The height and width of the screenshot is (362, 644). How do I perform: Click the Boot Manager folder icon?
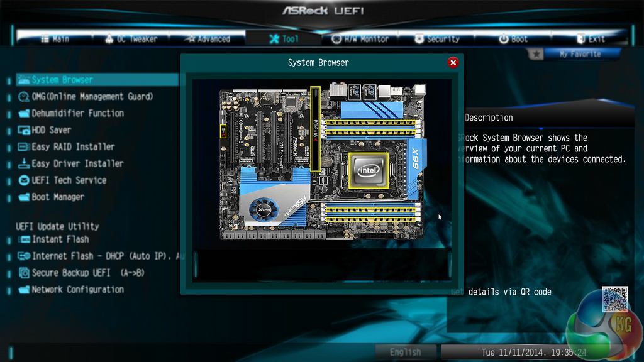pyautogui.click(x=24, y=197)
